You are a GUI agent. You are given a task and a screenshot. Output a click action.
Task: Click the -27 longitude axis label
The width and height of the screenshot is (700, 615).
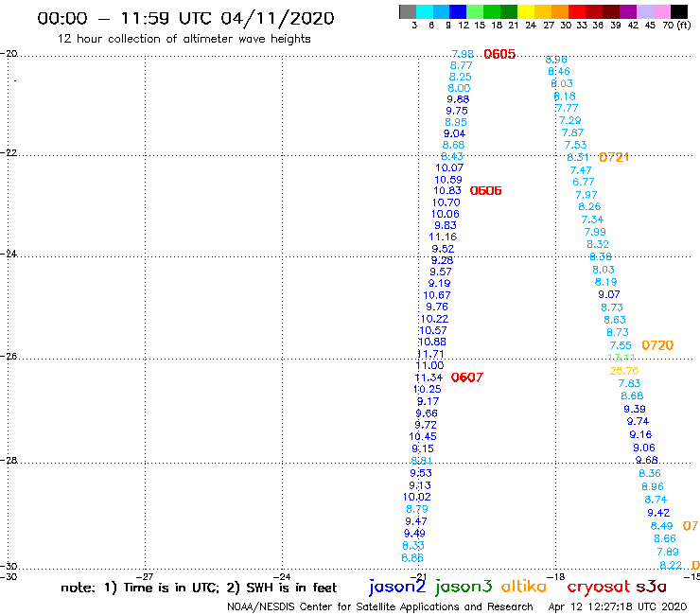145,576
